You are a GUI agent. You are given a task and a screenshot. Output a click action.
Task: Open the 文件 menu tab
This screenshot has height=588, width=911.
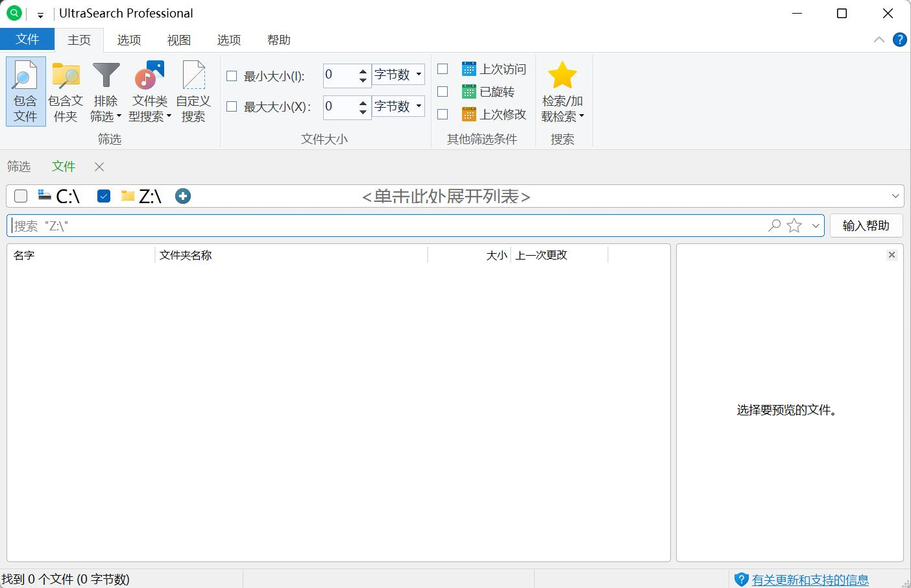[27, 40]
